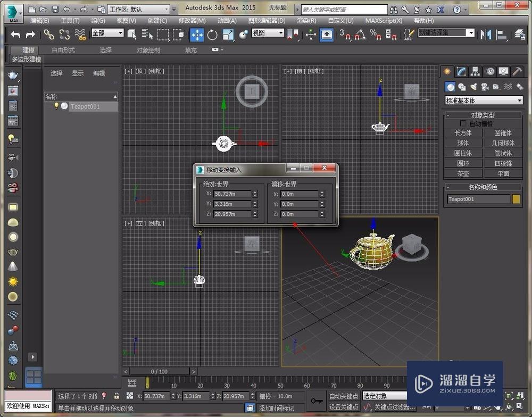Viewport: 532px width, 417px height.
Task: Click the Rotate tool icon
Action: [x=212, y=35]
